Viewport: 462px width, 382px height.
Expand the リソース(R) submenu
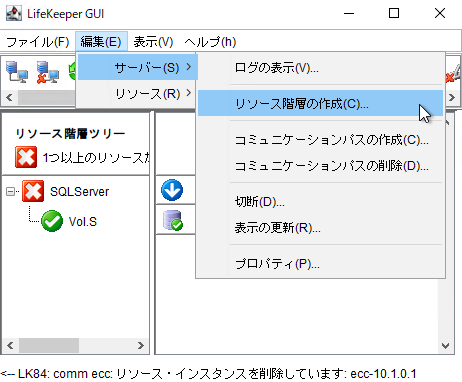point(137,94)
